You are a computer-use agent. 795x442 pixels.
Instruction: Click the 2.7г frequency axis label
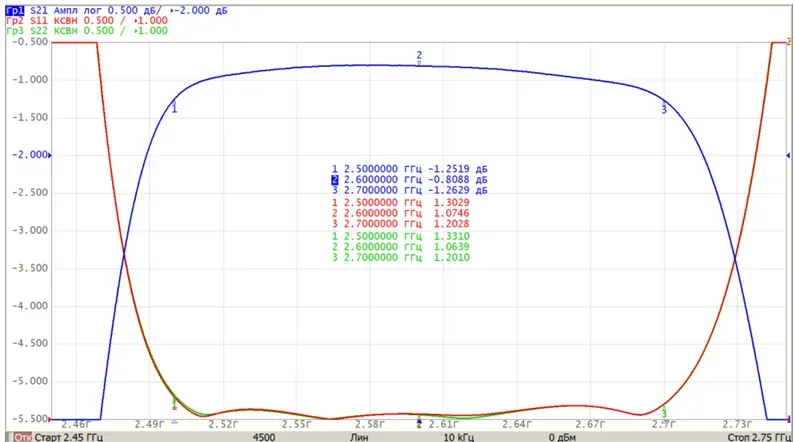[664, 424]
